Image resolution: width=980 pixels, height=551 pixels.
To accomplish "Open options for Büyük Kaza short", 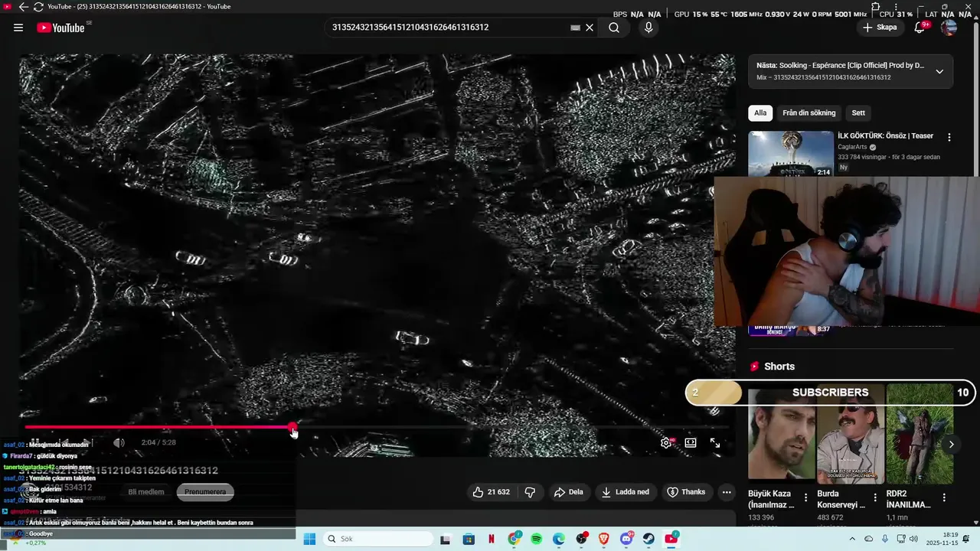I will coord(805,497).
